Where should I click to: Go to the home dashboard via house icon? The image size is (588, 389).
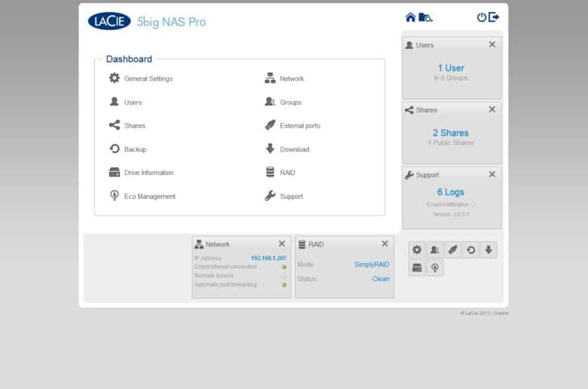click(411, 17)
